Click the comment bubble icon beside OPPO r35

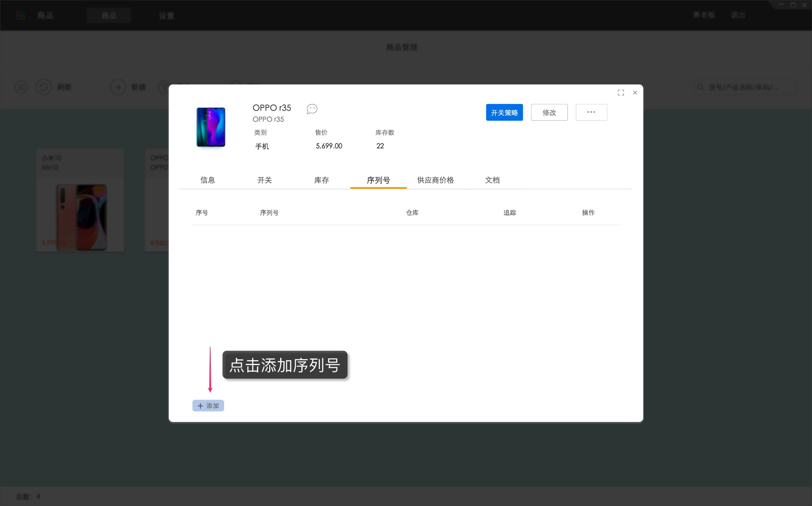point(312,109)
